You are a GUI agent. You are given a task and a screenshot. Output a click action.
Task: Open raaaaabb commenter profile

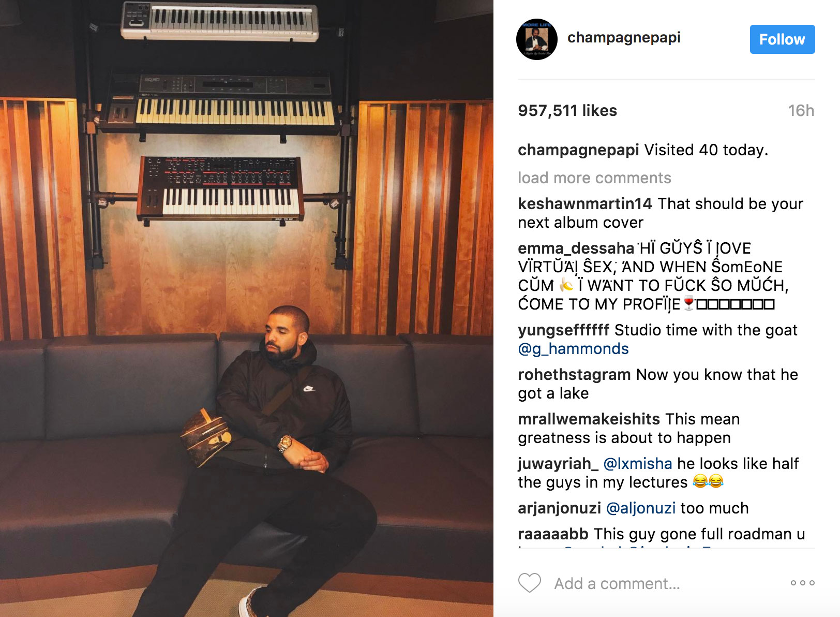553,534
